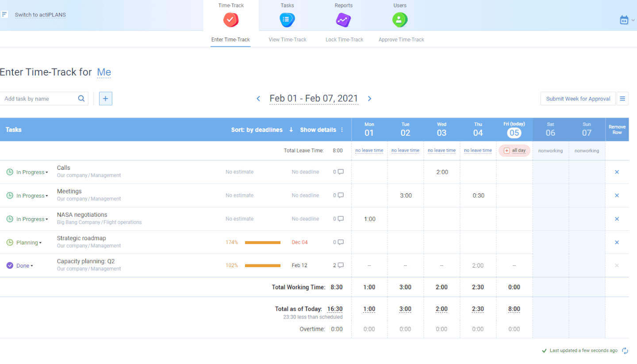Open the hamburger menu beside Submit Week button
The image size is (637, 364).
622,98
